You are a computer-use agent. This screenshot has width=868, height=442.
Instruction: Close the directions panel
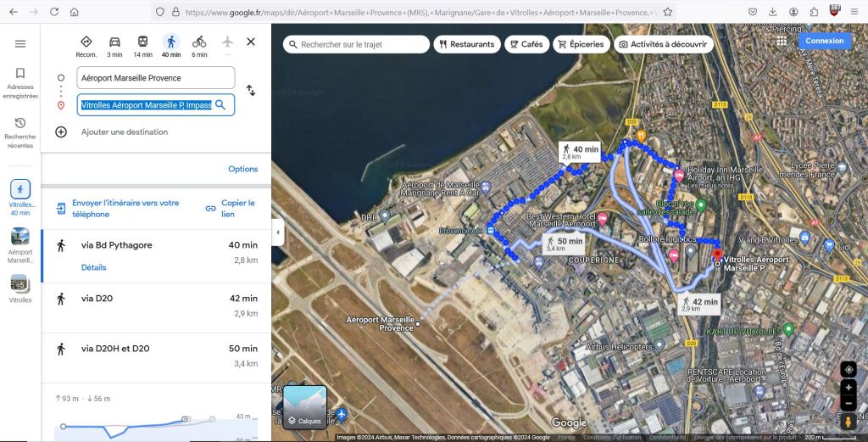[251, 42]
